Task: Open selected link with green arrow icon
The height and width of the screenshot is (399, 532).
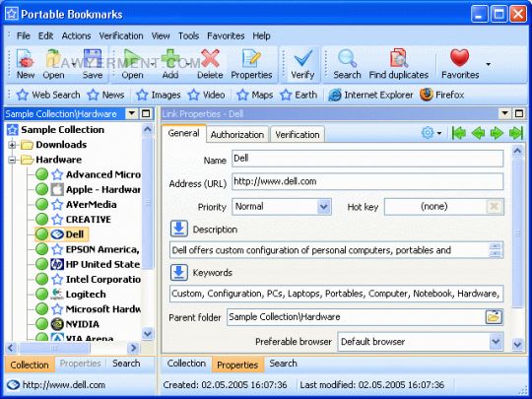Action: tap(132, 64)
